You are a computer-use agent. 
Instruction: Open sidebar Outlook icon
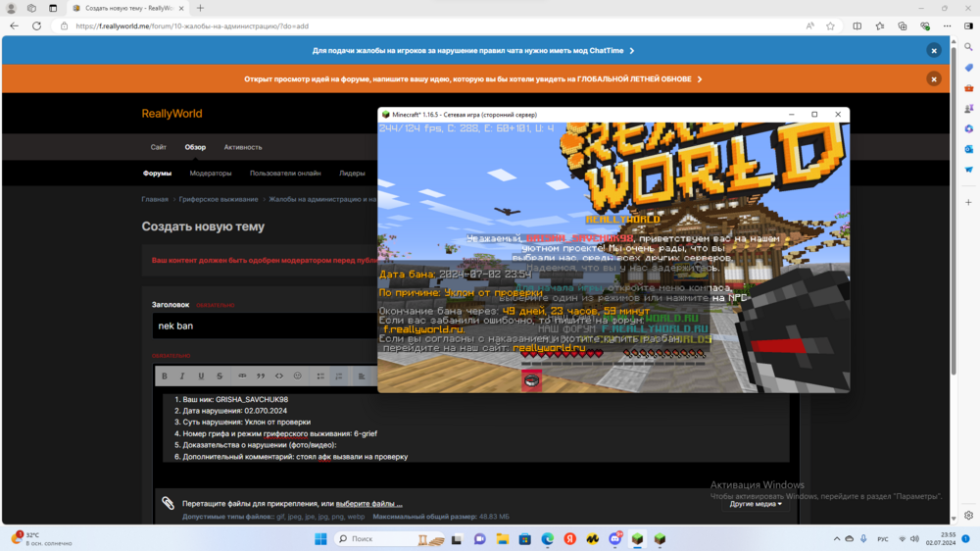point(969,149)
